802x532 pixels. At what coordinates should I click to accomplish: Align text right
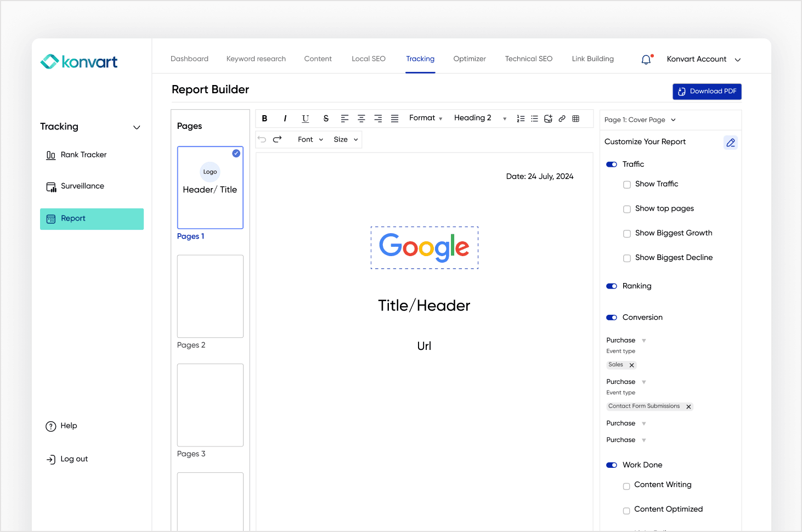[378, 118]
